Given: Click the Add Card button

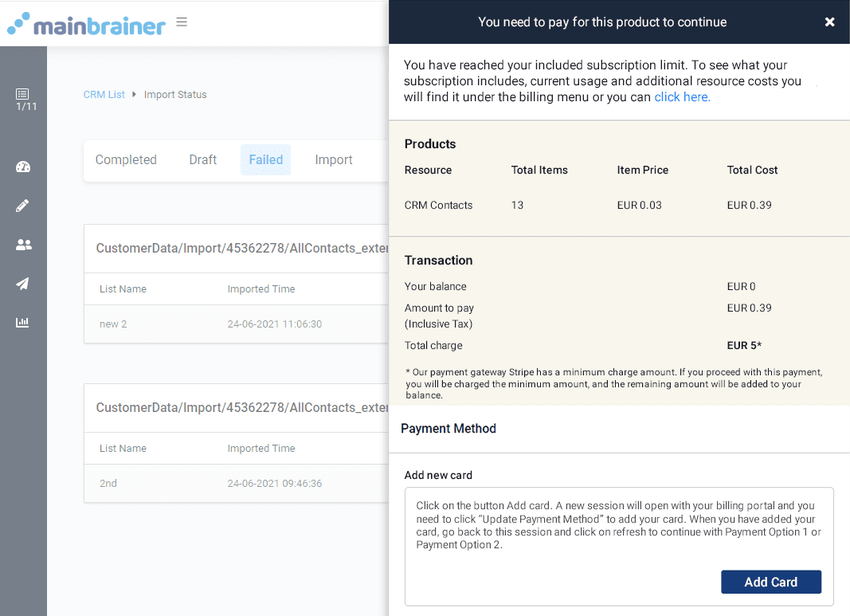Looking at the screenshot, I should click(770, 582).
